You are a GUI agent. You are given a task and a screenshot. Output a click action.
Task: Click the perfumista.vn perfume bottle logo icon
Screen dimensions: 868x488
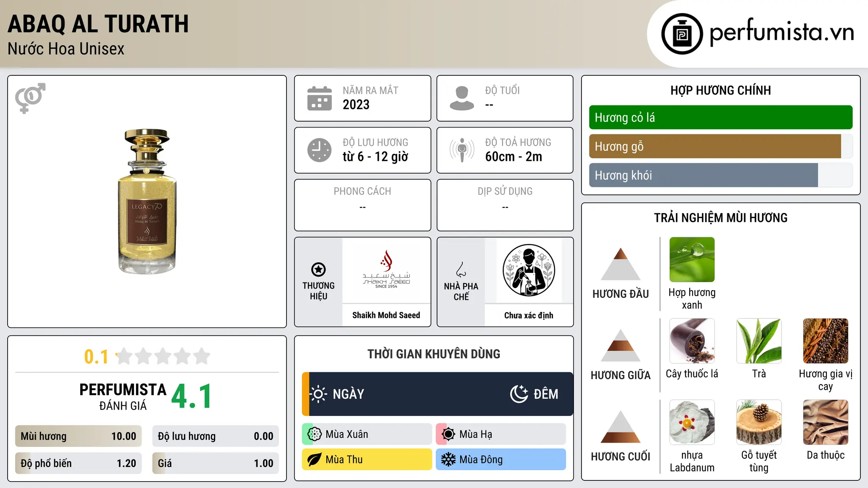682,34
